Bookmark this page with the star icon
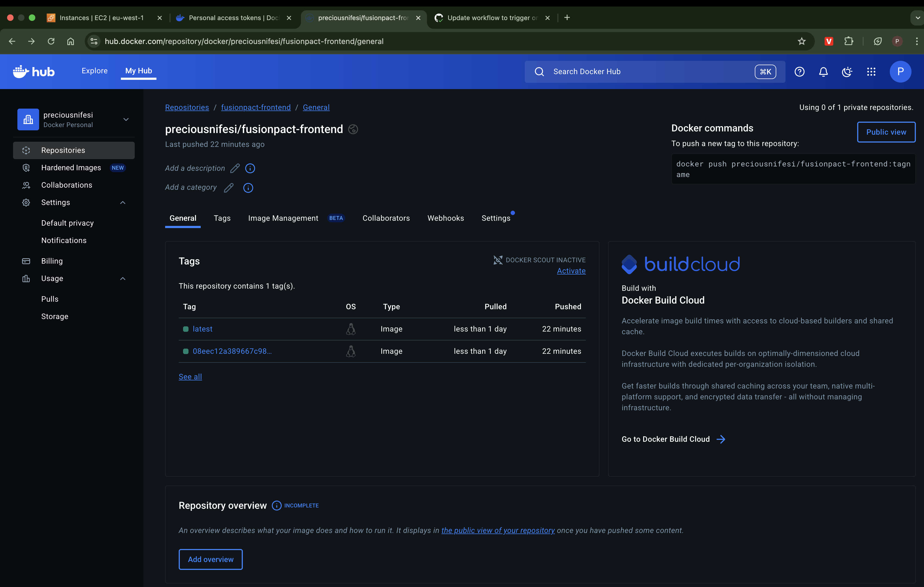The height and width of the screenshot is (587, 924). pyautogui.click(x=802, y=42)
